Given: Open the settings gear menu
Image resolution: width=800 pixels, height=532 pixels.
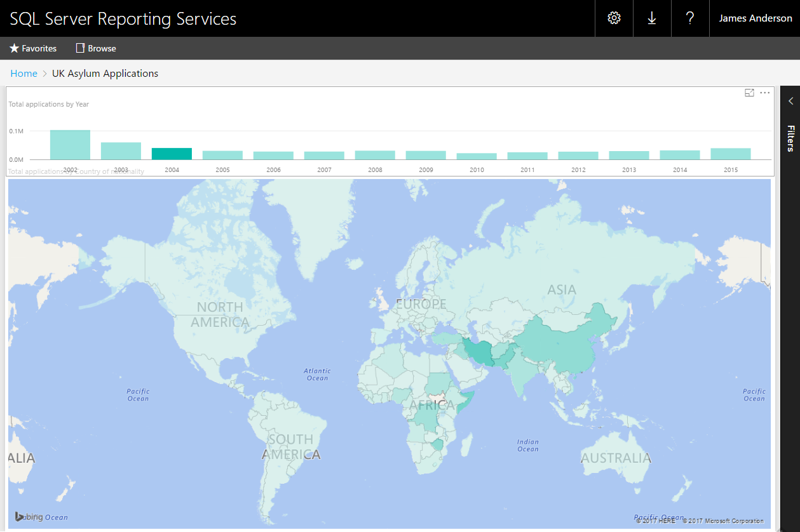Looking at the screenshot, I should 614,18.
